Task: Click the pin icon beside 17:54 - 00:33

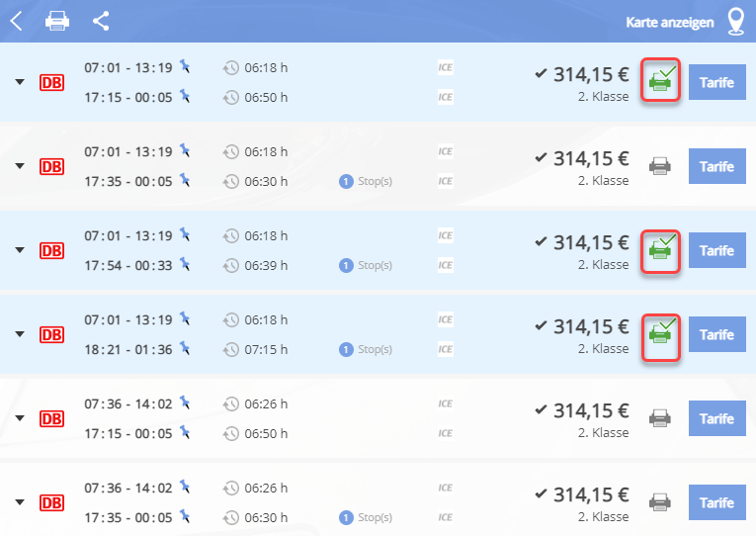Action: (185, 264)
